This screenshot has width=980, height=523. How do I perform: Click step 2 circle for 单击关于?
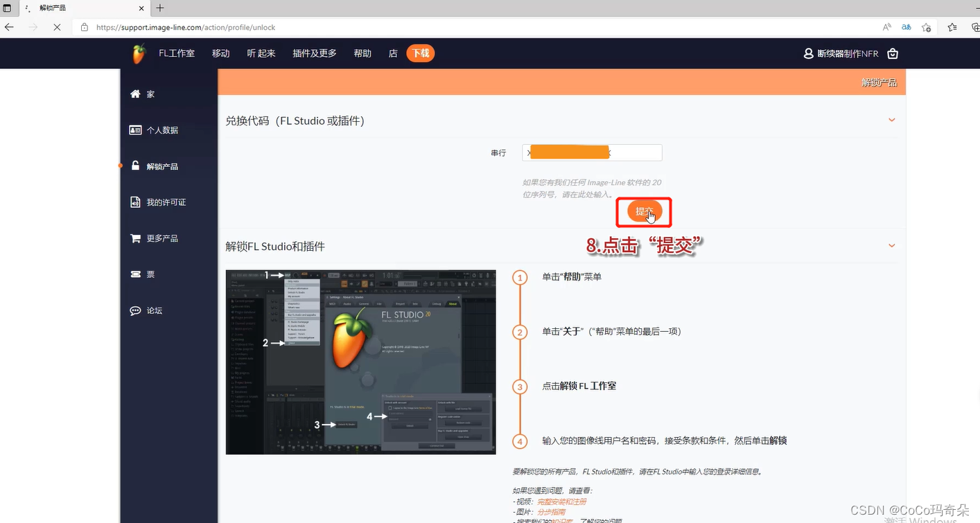520,332
